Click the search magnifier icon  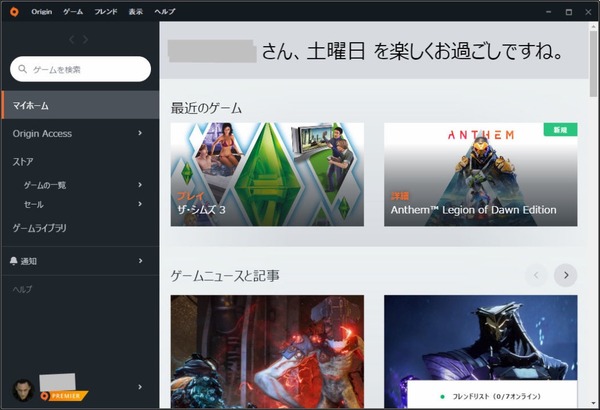click(23, 69)
